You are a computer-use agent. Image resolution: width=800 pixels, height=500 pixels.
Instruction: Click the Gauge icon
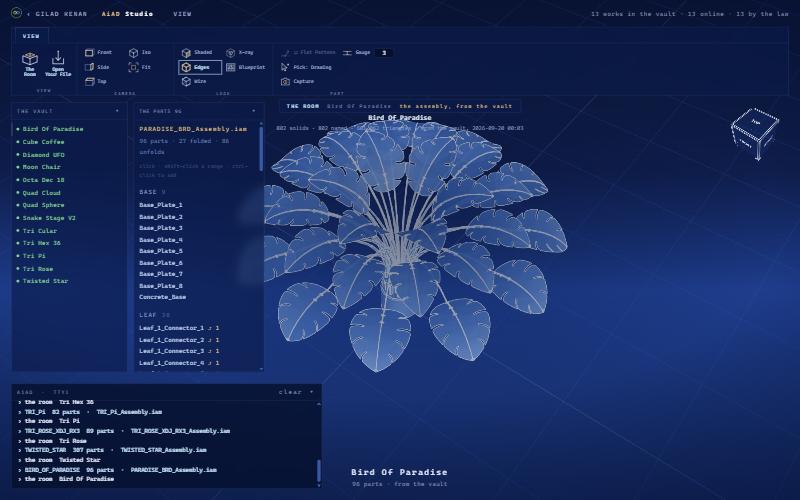[x=347, y=53]
